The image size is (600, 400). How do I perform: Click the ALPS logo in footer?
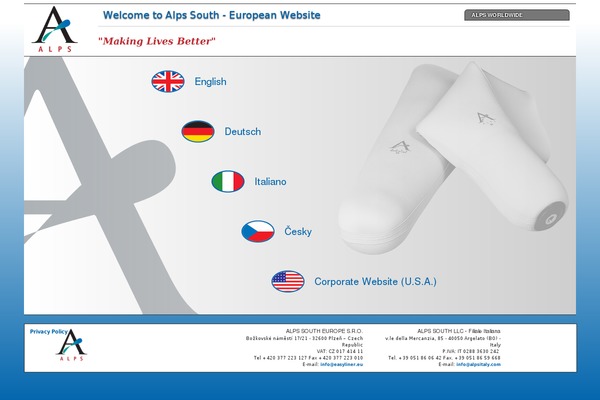[72, 344]
